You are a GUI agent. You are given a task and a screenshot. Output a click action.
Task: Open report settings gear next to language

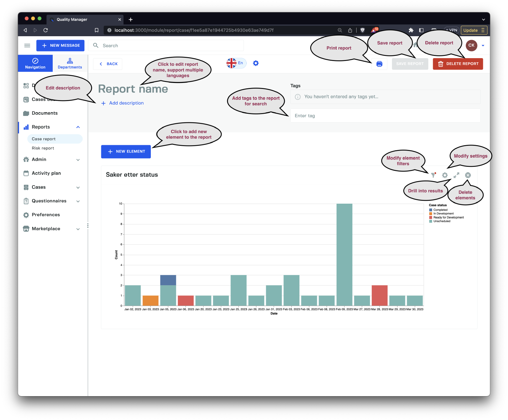pyautogui.click(x=256, y=63)
